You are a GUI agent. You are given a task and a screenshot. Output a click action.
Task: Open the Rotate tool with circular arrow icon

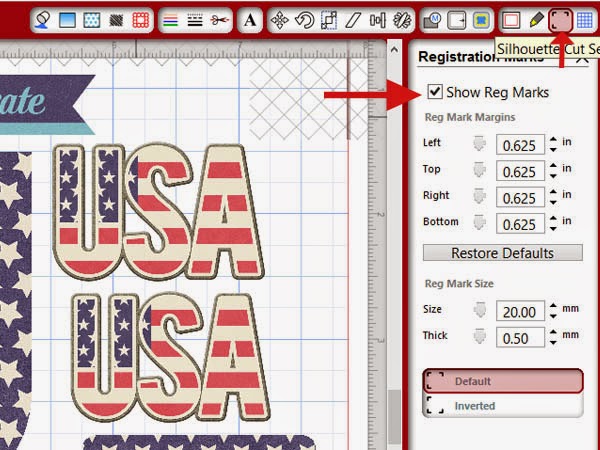pyautogui.click(x=304, y=20)
